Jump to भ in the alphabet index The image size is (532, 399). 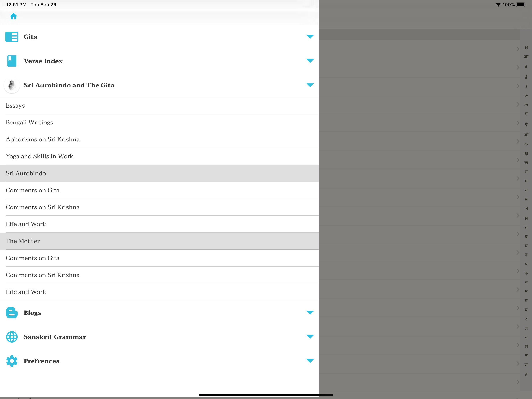coord(526,291)
